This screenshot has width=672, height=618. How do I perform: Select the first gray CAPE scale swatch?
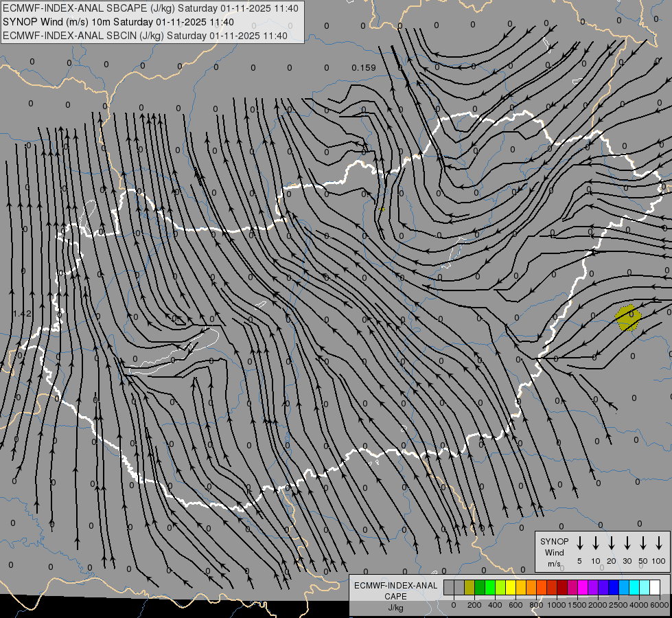tap(449, 587)
